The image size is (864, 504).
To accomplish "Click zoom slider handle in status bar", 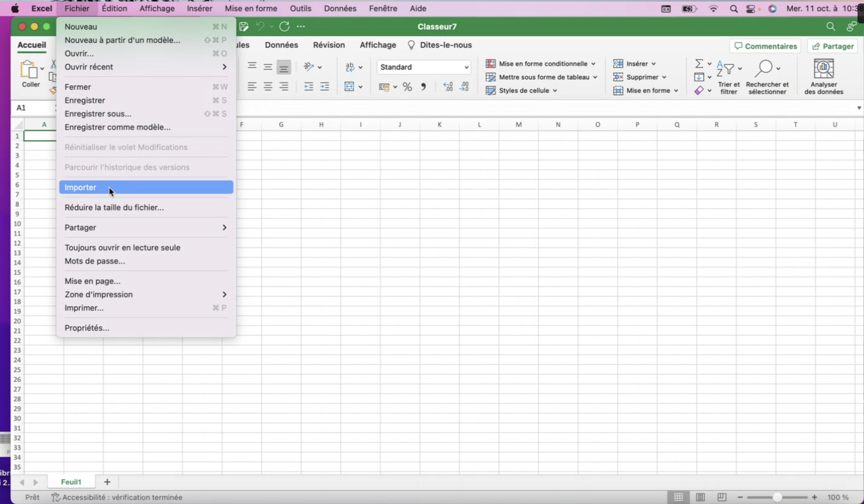I will click(778, 497).
